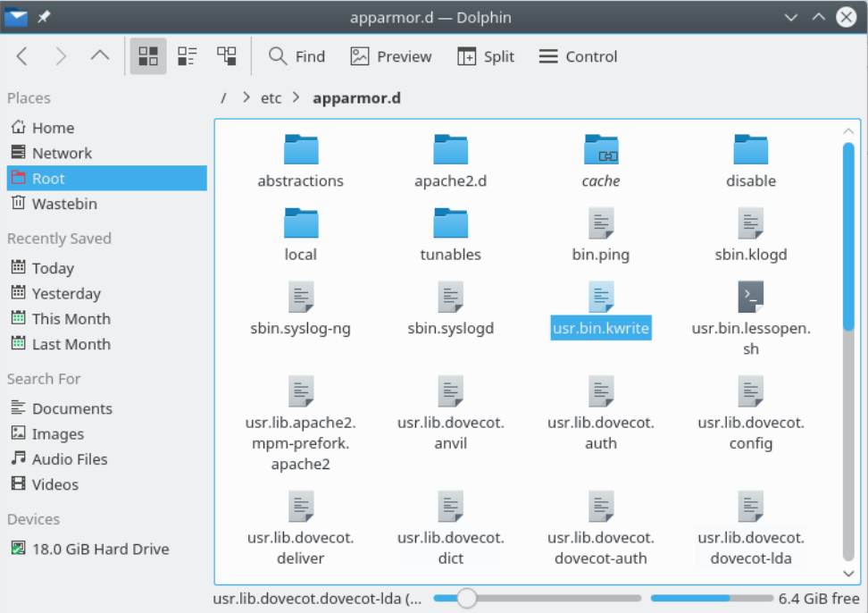Split the Dolphin view
868x613 pixels.
click(x=486, y=56)
